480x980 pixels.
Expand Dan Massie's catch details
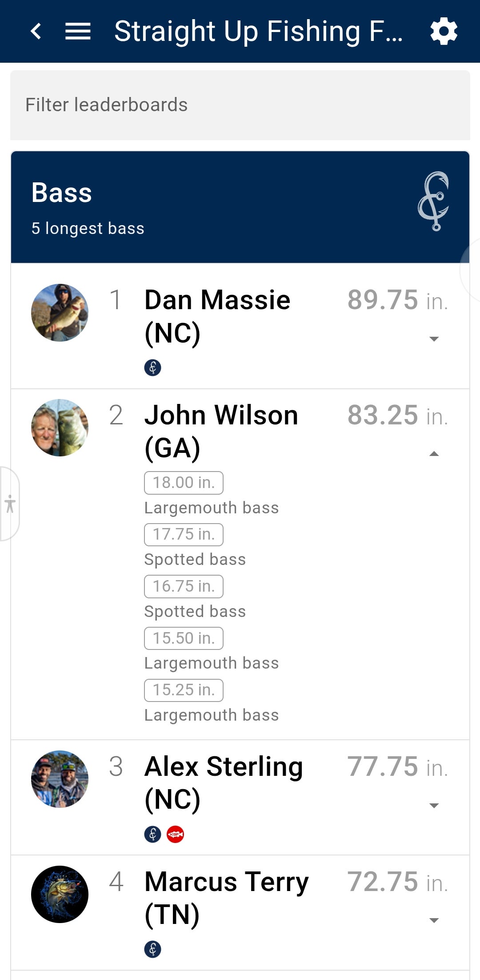pos(434,339)
